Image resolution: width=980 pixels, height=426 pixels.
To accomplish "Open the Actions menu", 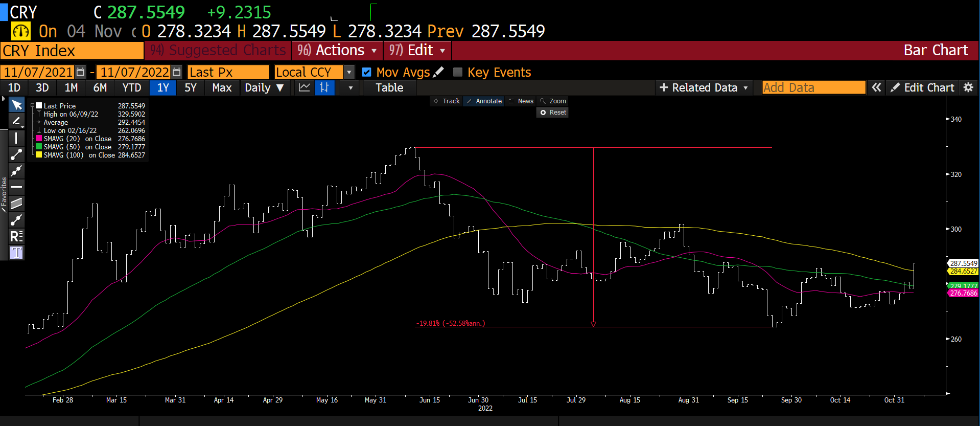I will click(337, 50).
